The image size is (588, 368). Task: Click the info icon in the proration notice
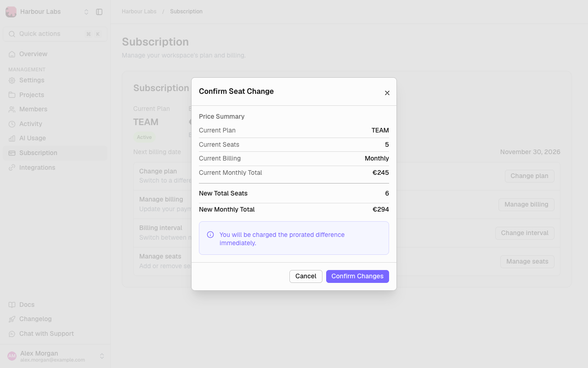click(210, 235)
